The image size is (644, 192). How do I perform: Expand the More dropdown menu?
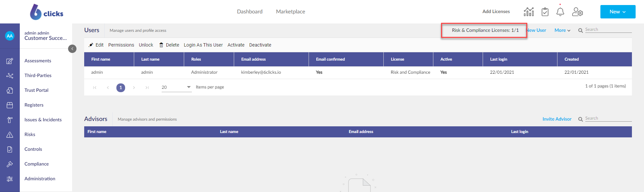562,30
